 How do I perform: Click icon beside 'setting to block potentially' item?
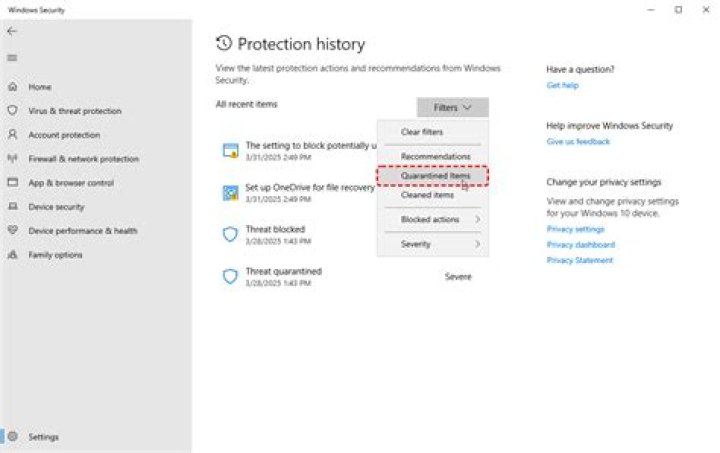(231, 151)
